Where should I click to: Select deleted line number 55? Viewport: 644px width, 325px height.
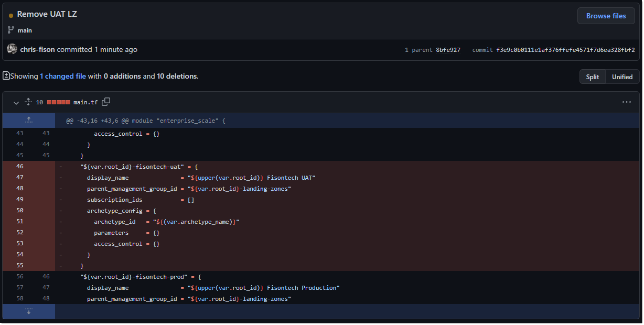pos(20,266)
